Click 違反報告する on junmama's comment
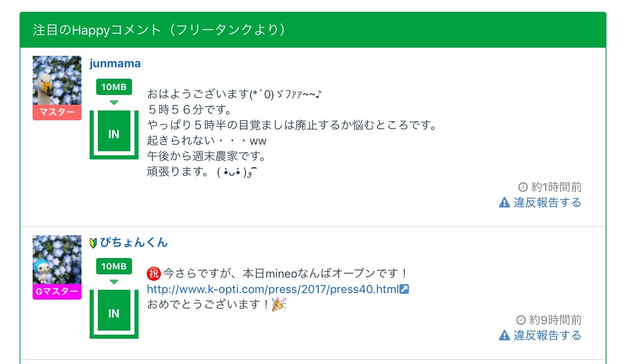626x364 pixels. (x=547, y=203)
